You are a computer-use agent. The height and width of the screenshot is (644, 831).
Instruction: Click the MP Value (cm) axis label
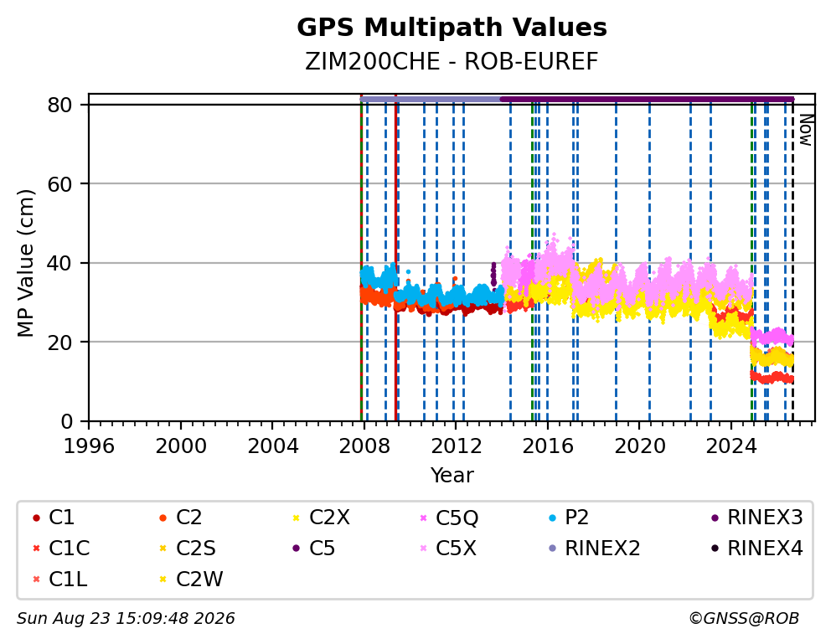(x=25, y=263)
